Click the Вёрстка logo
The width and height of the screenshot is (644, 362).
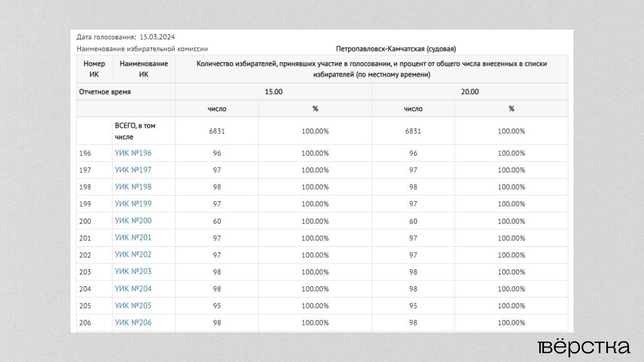click(583, 348)
